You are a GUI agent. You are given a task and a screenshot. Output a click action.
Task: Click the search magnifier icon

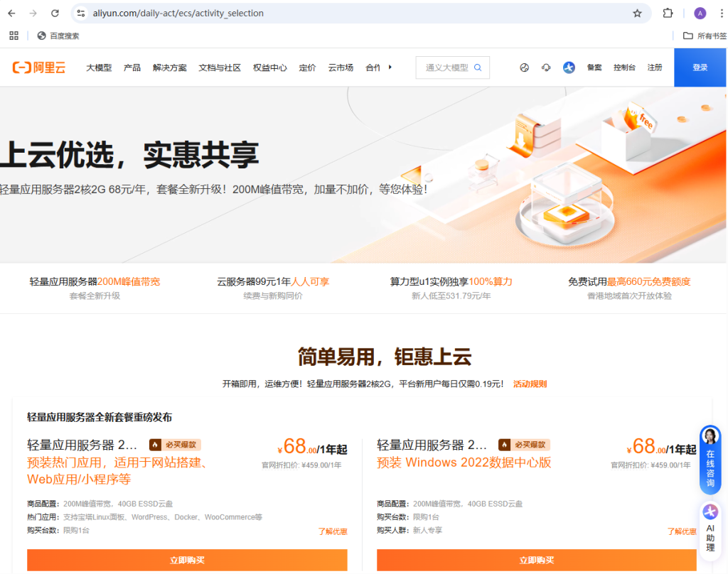478,67
